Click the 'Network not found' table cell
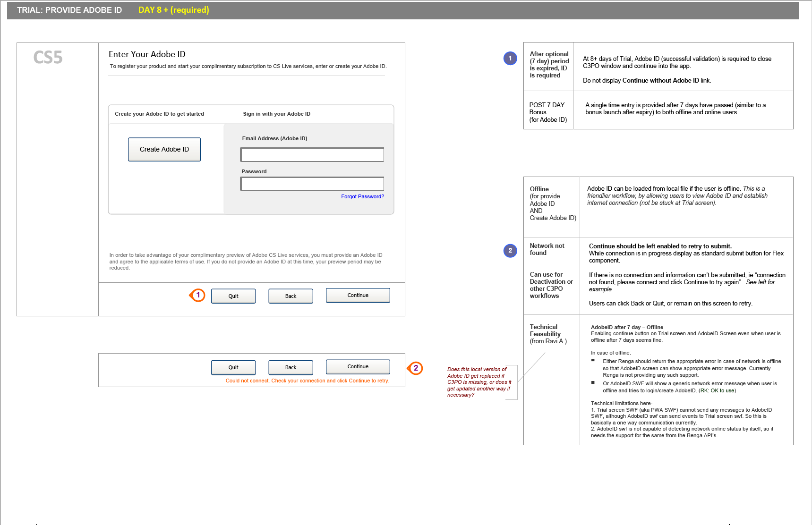 click(x=547, y=249)
